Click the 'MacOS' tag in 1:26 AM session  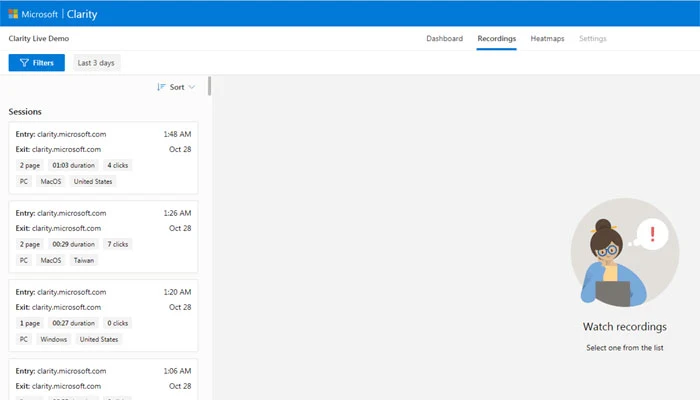click(51, 260)
